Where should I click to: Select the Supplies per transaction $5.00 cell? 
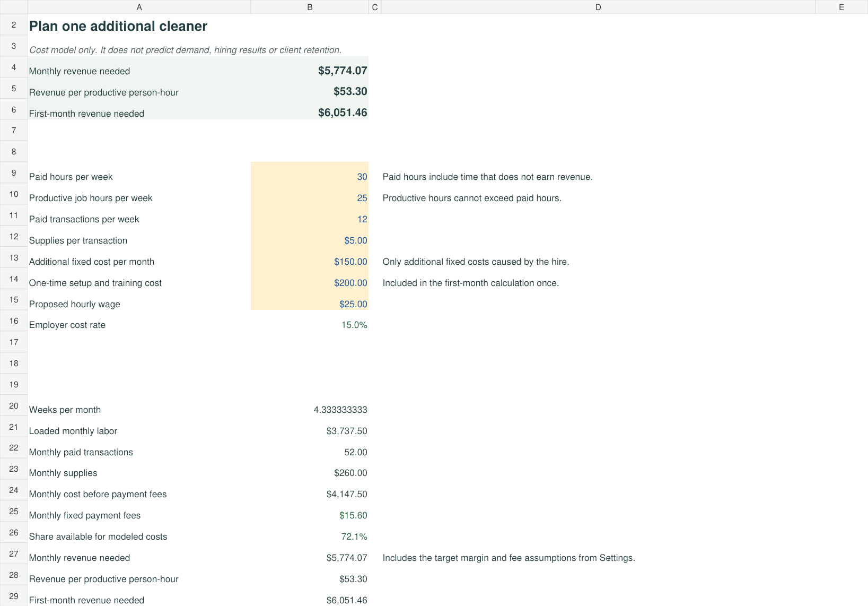coord(310,236)
